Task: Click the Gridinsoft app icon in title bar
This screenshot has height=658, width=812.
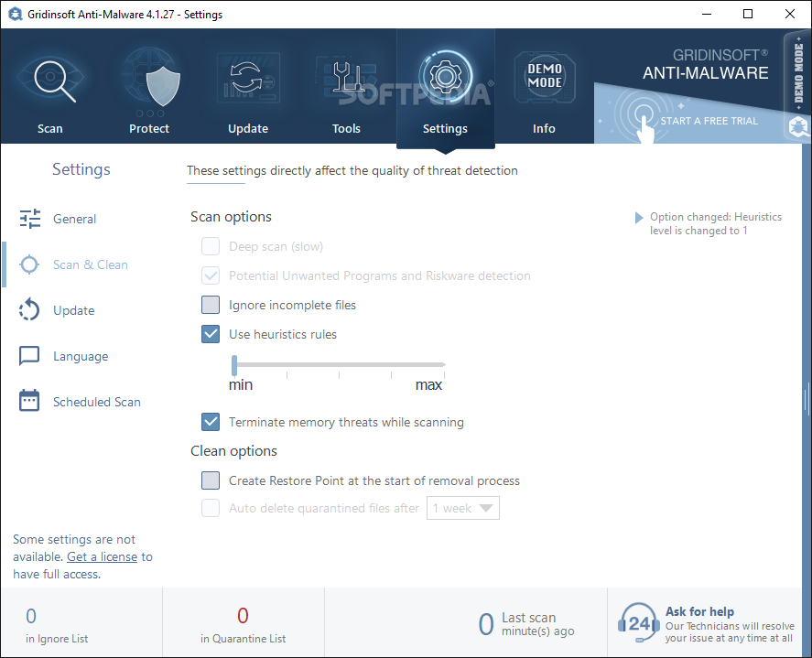Action: 15,14
